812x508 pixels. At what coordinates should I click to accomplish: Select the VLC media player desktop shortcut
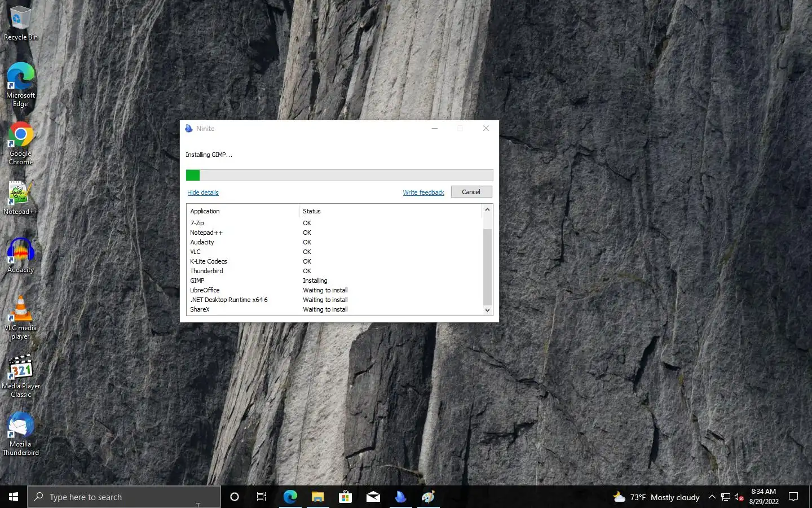(x=21, y=318)
